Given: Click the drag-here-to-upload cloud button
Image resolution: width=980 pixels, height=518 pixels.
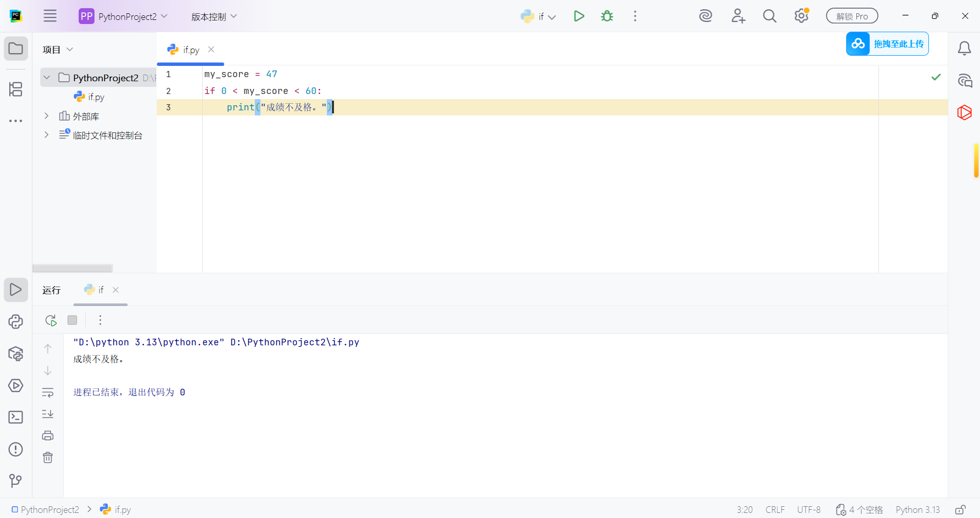Looking at the screenshot, I should coord(887,44).
